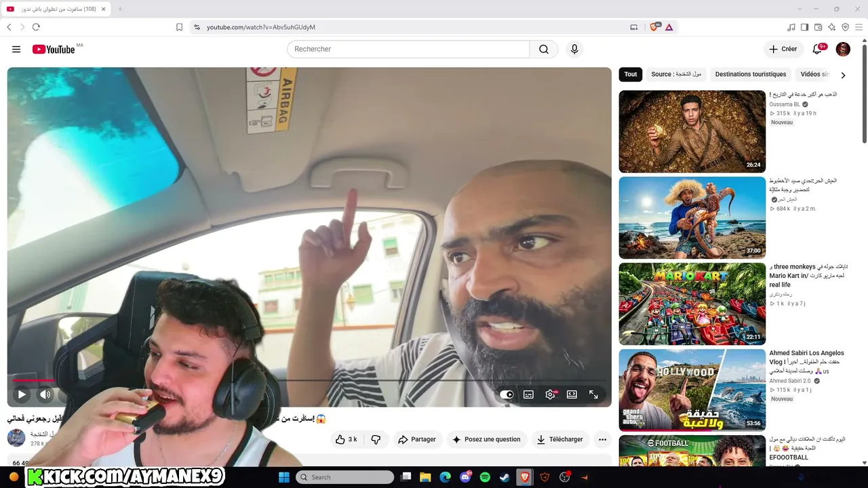Filter by Destinations touristiques
Screen dimensions: 868x488
click(751, 75)
